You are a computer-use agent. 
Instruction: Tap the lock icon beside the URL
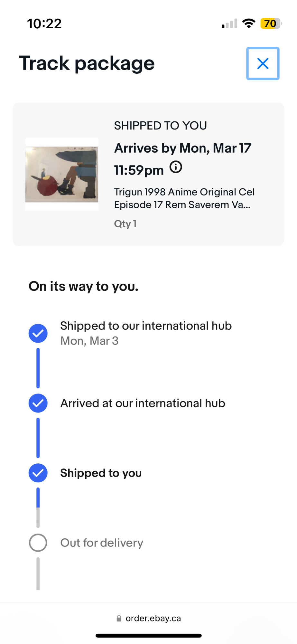click(119, 618)
